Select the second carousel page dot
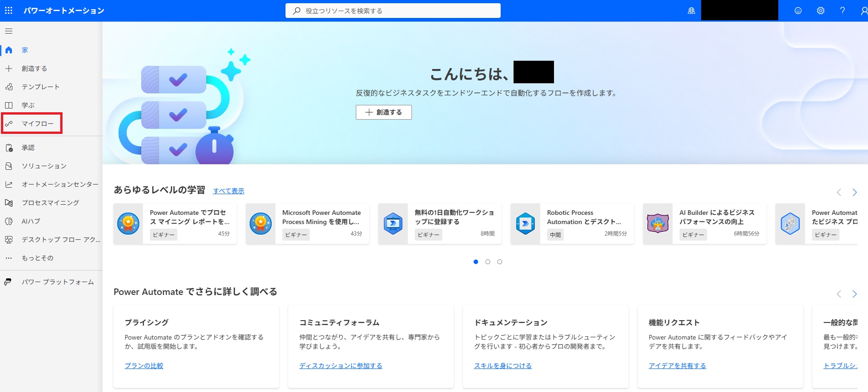 (488, 262)
